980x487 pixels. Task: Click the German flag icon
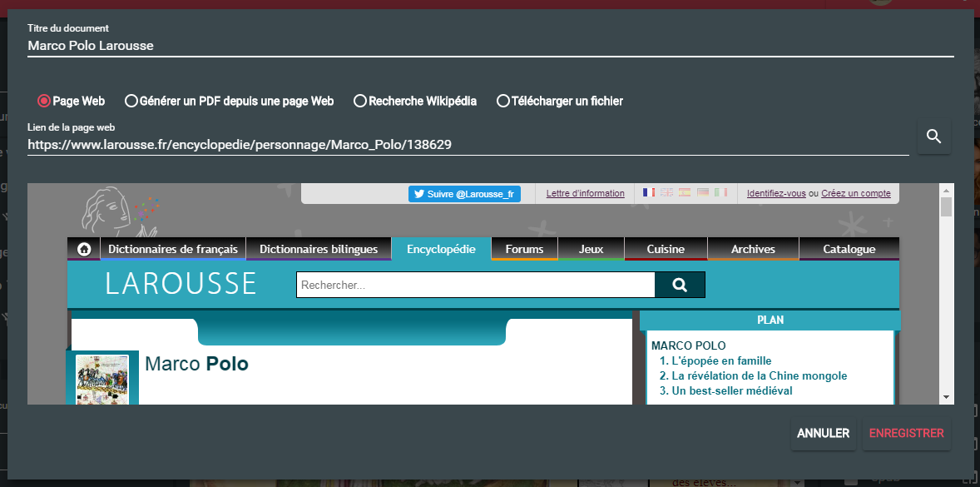click(703, 193)
